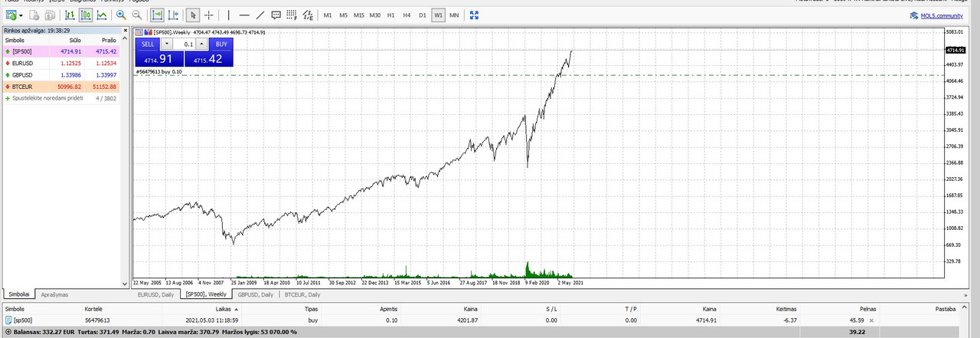Viewport: 980px width, 338px height.
Task: Switch to [SP500], Weekly chart tab
Action: tap(205, 294)
